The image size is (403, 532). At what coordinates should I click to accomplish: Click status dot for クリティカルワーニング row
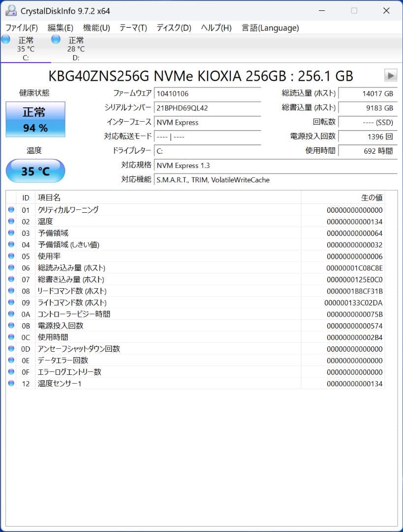tap(11, 210)
